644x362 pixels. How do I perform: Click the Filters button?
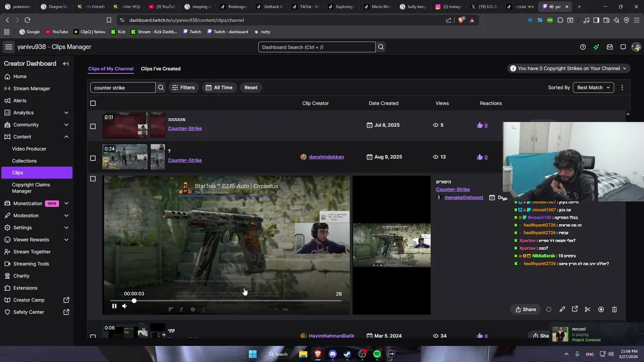pos(183,87)
